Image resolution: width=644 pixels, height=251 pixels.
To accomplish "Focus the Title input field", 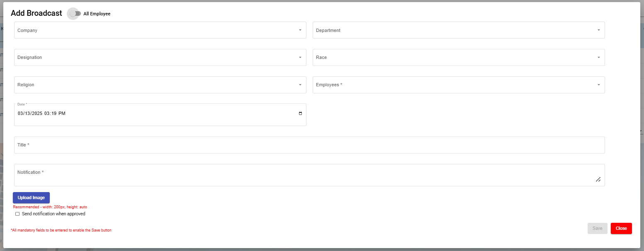I will 309,145.
